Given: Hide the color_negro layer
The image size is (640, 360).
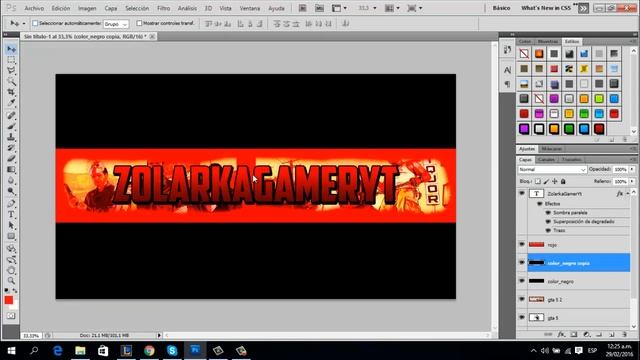Looking at the screenshot, I should tap(522, 281).
